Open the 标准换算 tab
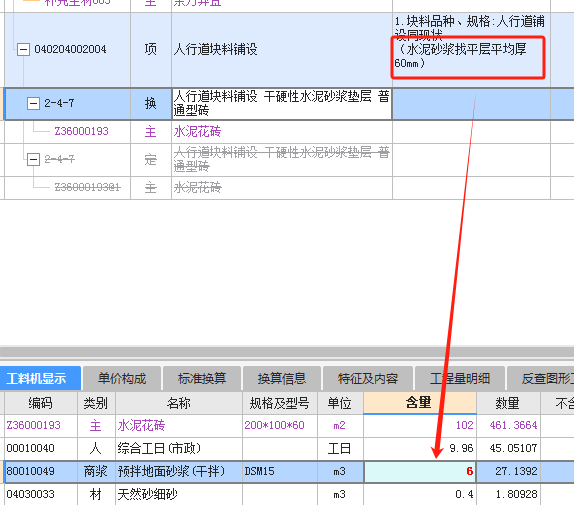574x505 pixels. (202, 378)
